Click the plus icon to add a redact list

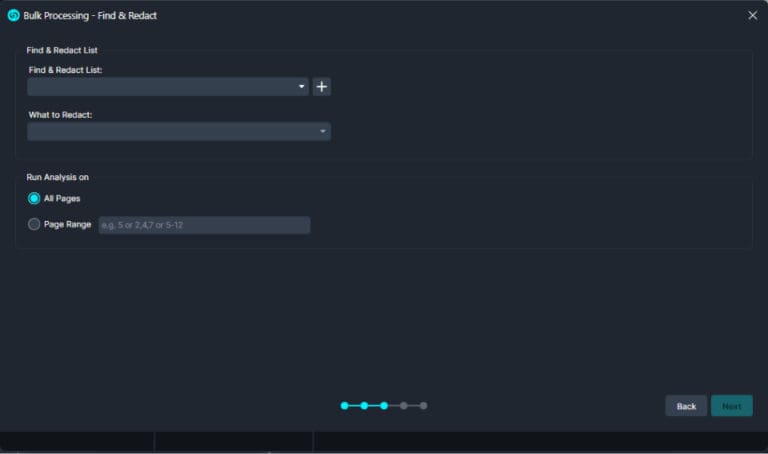tap(322, 87)
